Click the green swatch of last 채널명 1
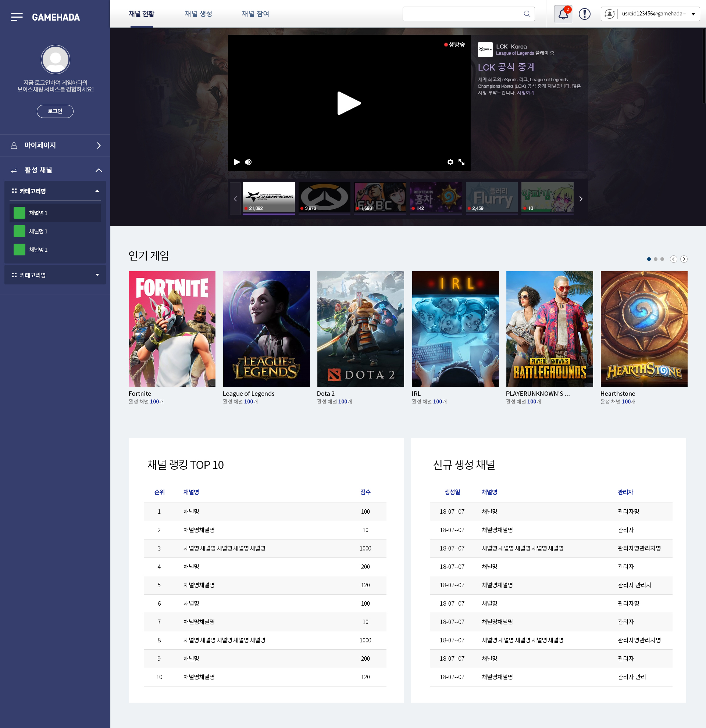 (x=19, y=250)
